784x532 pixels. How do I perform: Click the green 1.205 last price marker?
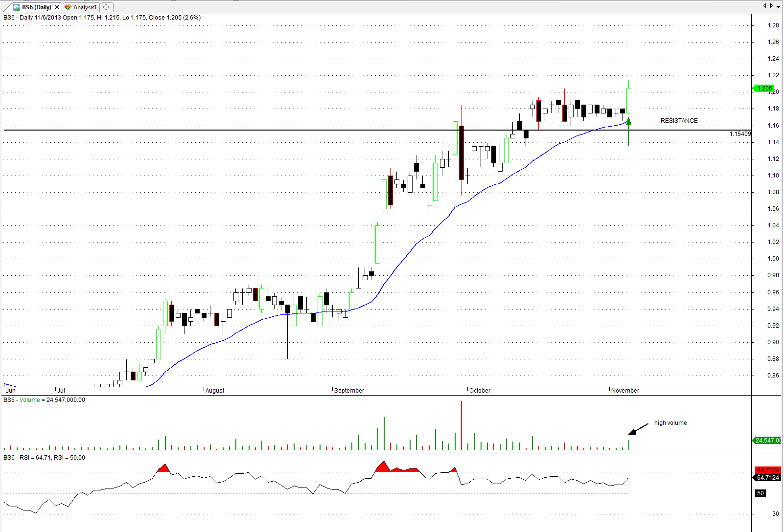click(764, 89)
